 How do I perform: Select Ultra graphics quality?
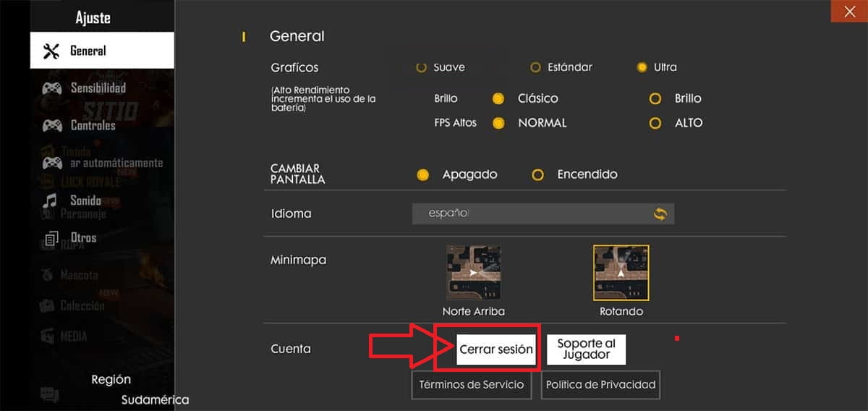click(642, 67)
